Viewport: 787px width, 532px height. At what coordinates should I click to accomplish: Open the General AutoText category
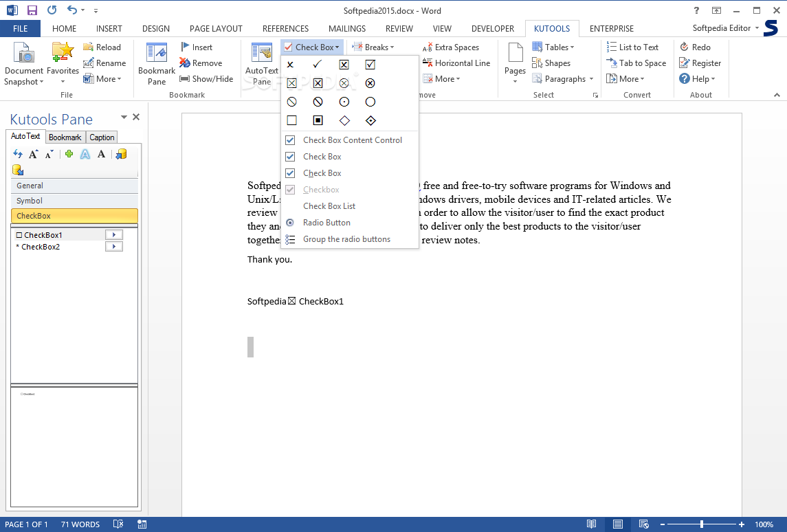pos(74,186)
